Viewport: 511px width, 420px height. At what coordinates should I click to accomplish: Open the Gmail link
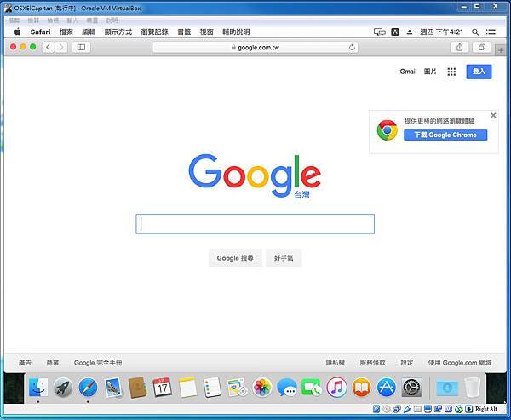tap(408, 72)
